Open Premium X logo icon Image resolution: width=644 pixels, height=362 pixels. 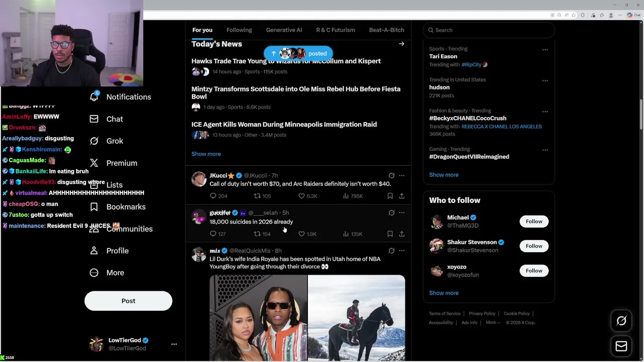point(94,163)
